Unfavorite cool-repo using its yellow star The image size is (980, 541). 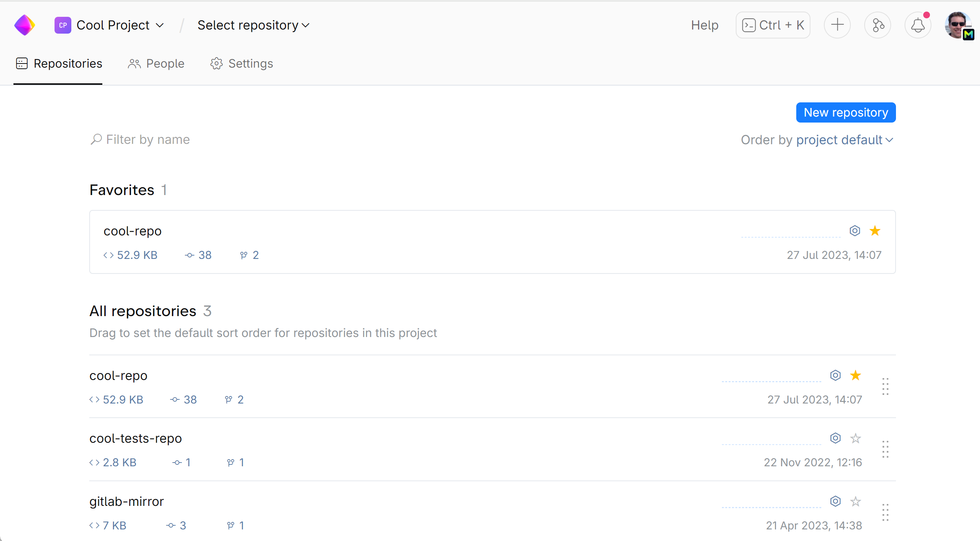click(875, 231)
